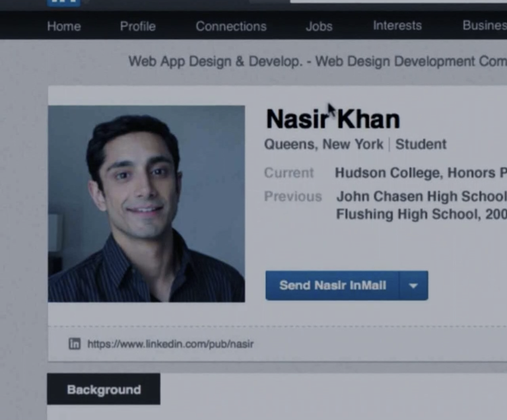Screen dimensions: 507x420
Task: Select Connections in the navigation bar
Action: pyautogui.click(x=231, y=26)
